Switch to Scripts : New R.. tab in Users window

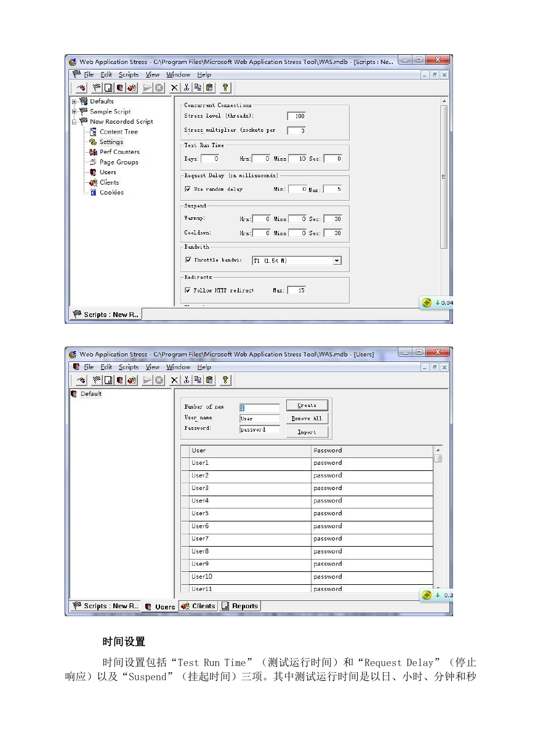tap(105, 606)
